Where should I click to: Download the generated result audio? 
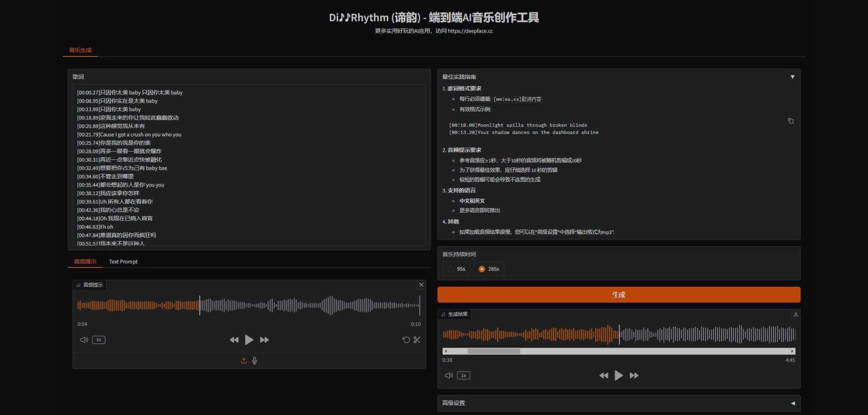tap(795, 314)
